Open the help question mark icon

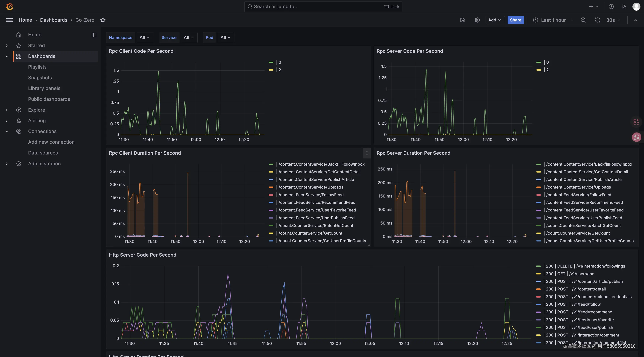611,7
